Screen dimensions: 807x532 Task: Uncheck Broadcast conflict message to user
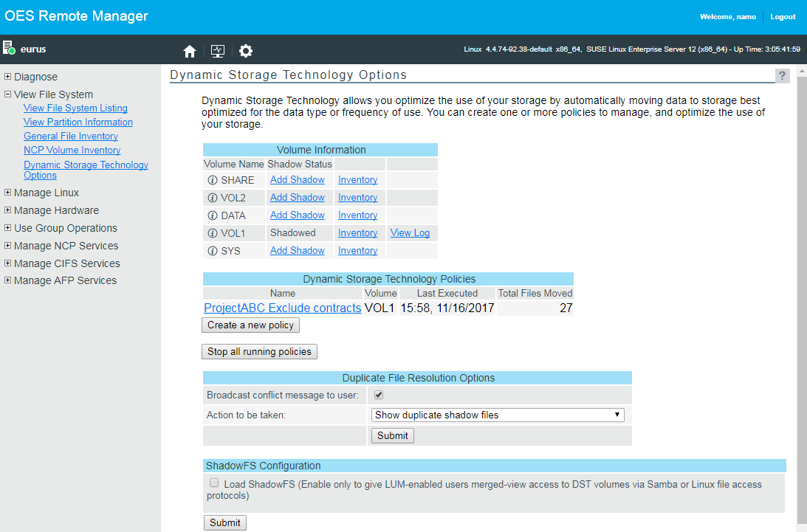coord(379,395)
